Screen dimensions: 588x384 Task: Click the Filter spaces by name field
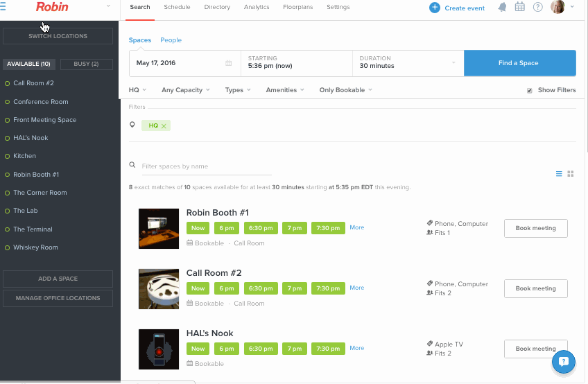tap(206, 166)
